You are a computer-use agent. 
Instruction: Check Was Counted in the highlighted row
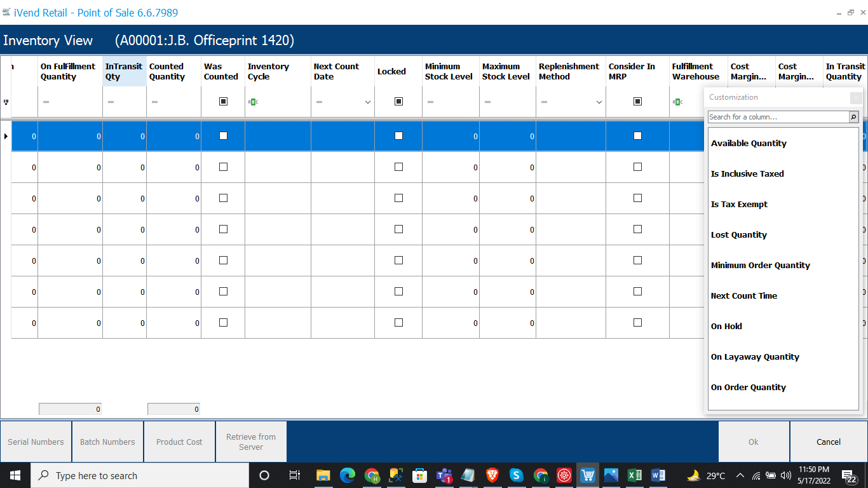pyautogui.click(x=223, y=136)
